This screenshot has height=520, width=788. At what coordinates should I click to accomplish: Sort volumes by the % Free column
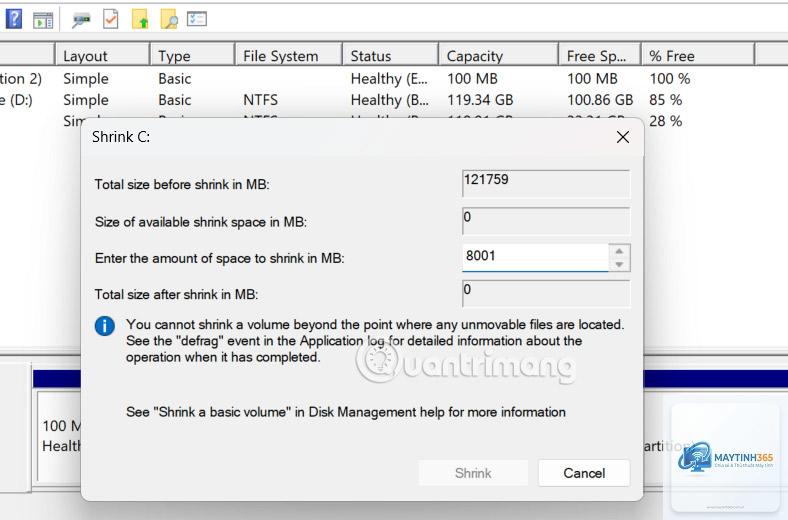tap(698, 55)
